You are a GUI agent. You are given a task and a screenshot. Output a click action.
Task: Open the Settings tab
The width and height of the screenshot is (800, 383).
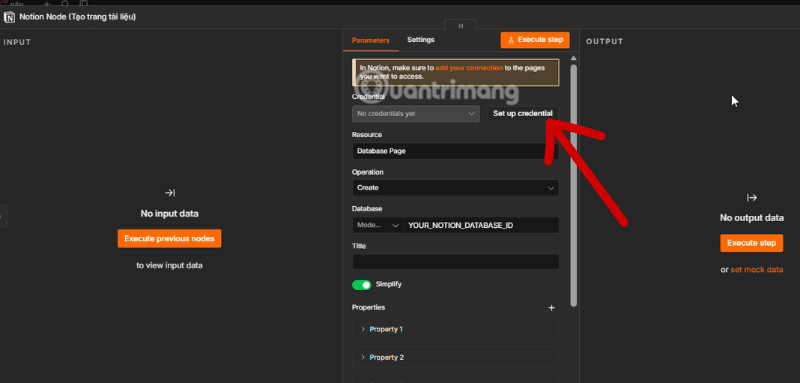(x=420, y=40)
